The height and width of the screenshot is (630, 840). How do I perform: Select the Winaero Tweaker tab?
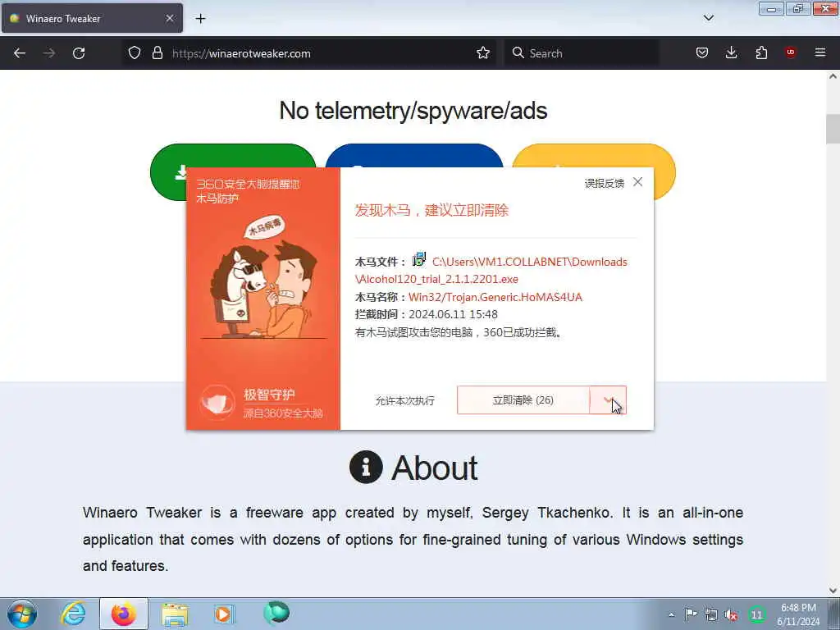coord(92,18)
